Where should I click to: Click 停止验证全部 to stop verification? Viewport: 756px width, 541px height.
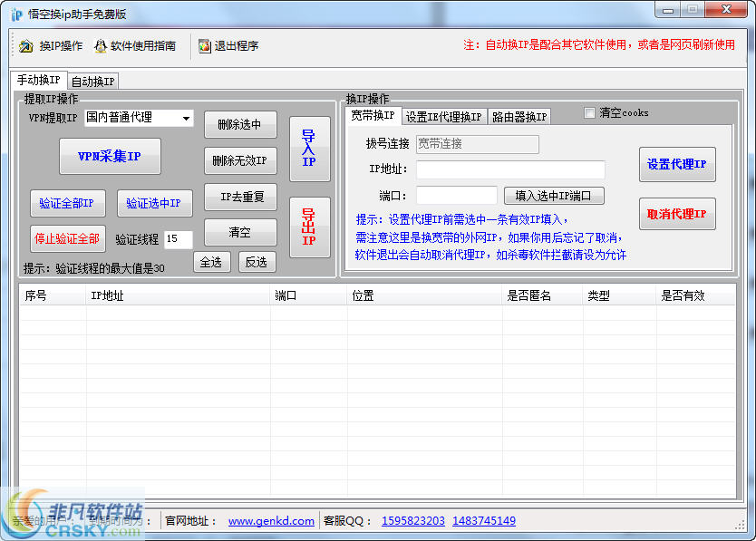tap(67, 238)
